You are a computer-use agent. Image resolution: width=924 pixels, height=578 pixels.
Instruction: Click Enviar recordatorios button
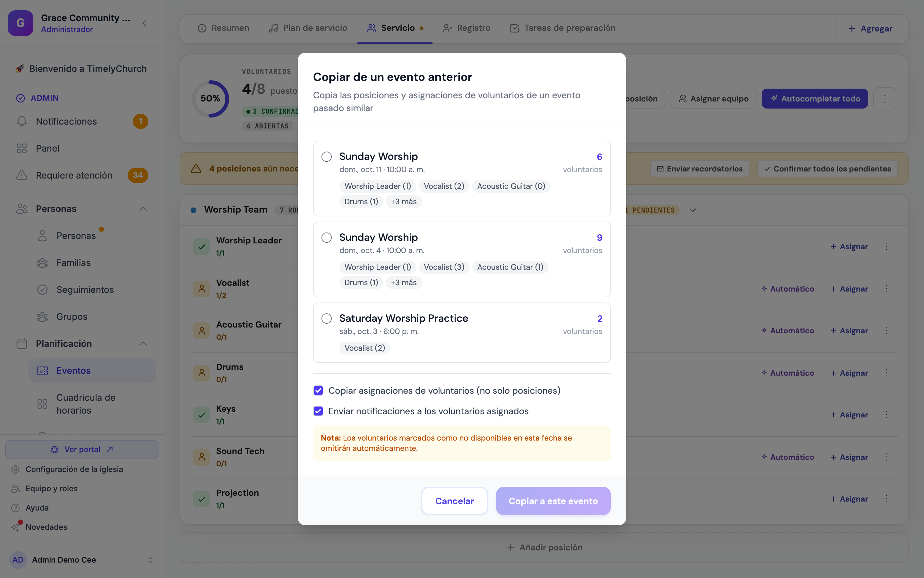[699, 169]
